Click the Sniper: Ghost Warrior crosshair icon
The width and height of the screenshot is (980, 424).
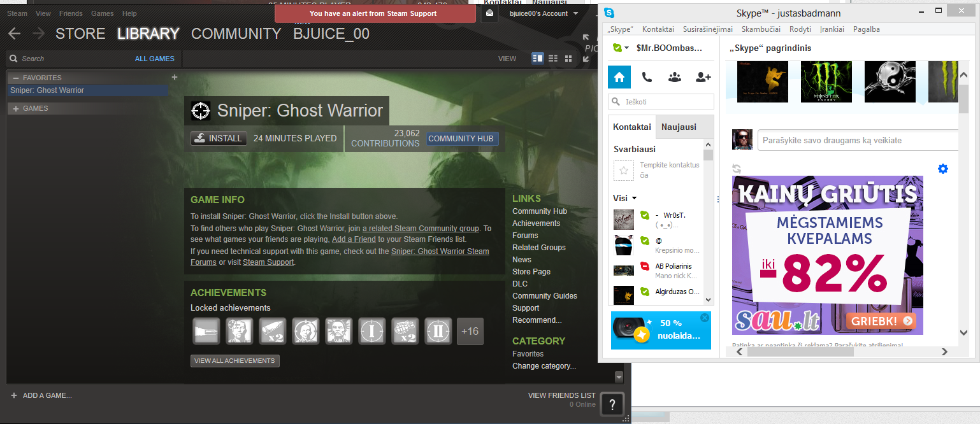[x=201, y=111]
